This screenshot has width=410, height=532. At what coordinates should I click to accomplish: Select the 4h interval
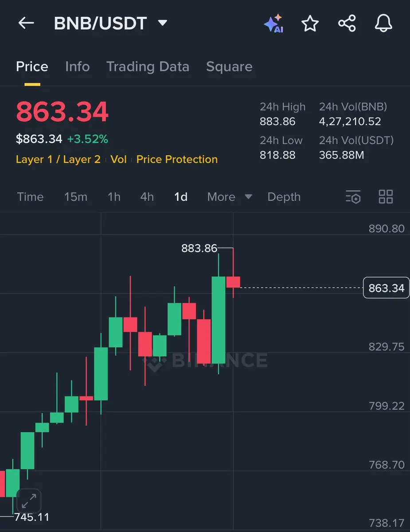click(x=147, y=197)
